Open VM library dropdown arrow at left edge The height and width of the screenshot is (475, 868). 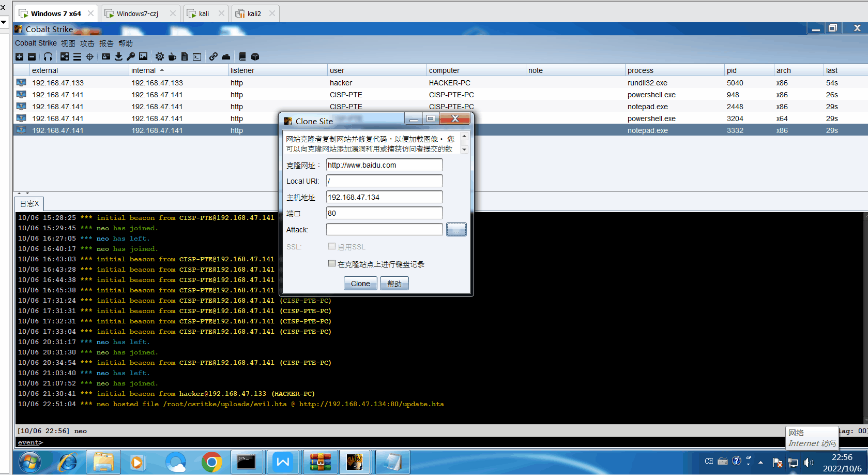3,22
